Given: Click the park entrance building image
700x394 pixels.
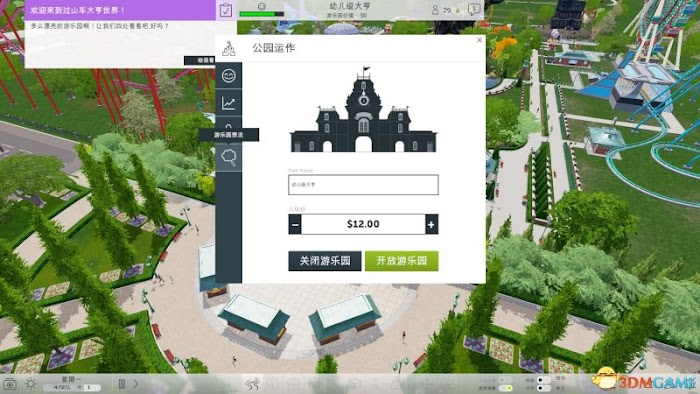Looking at the screenshot, I should (x=363, y=110).
